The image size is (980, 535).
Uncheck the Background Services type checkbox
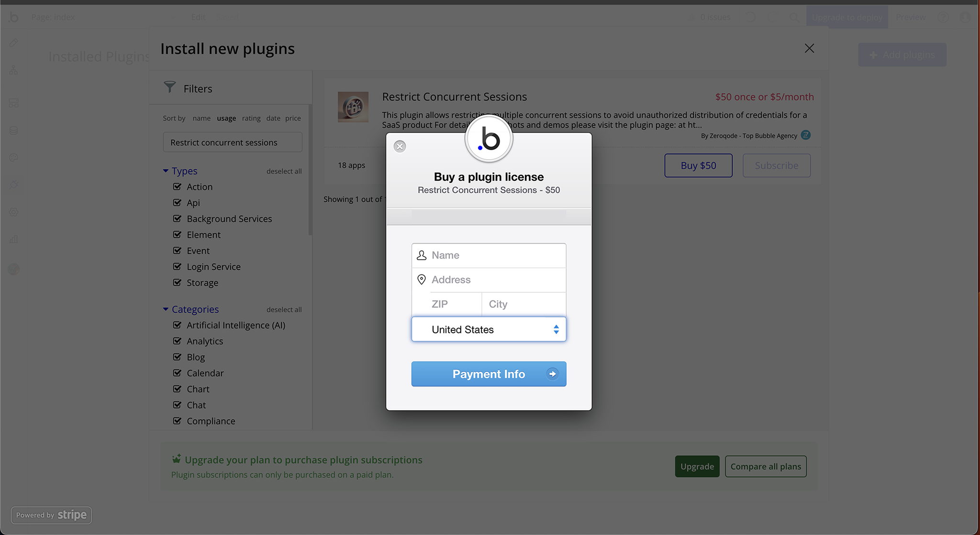(177, 218)
